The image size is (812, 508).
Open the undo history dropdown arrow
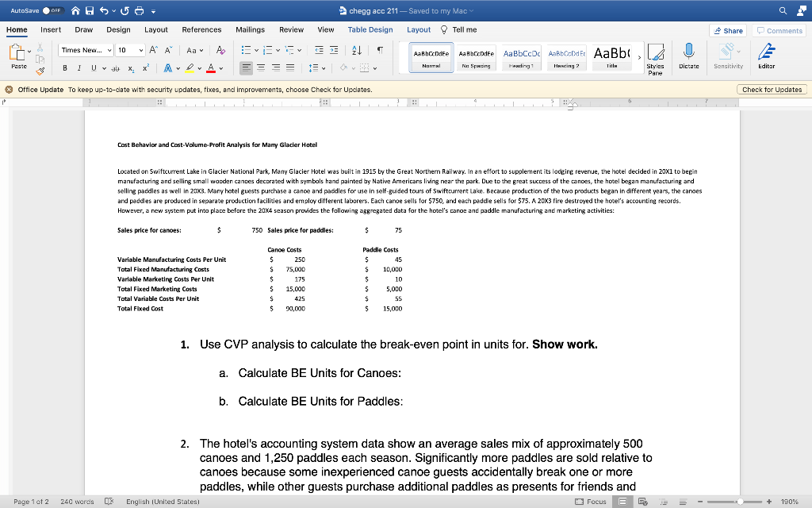coord(114,11)
